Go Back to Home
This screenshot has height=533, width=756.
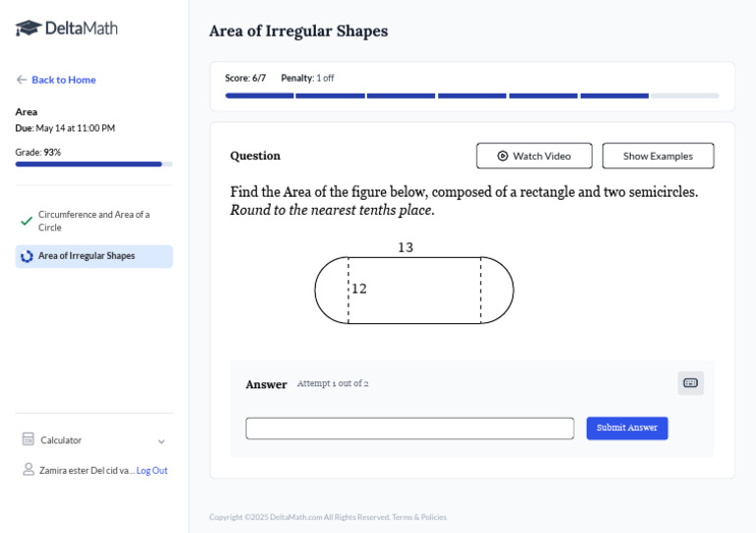pos(63,80)
